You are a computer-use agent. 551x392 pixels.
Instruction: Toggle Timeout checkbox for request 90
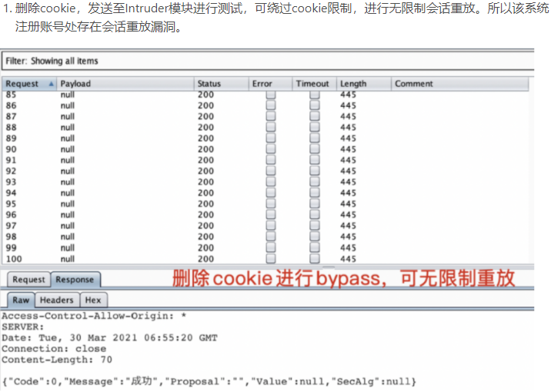pos(315,149)
